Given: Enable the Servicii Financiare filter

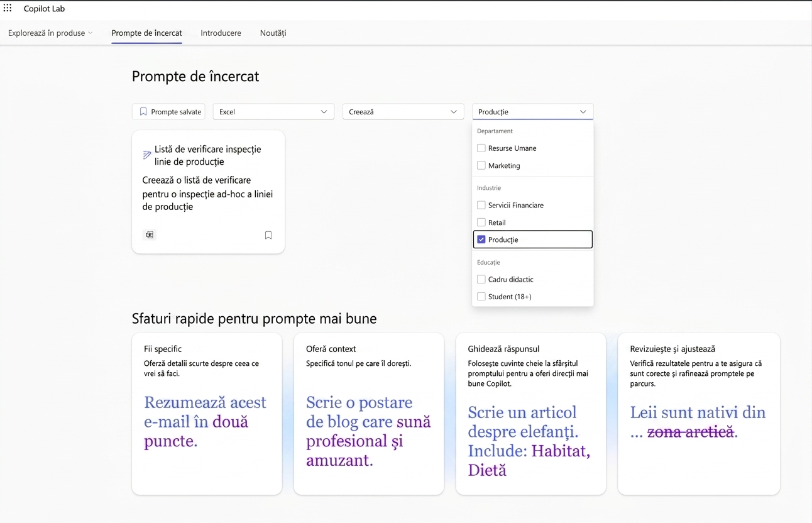Looking at the screenshot, I should pos(481,206).
